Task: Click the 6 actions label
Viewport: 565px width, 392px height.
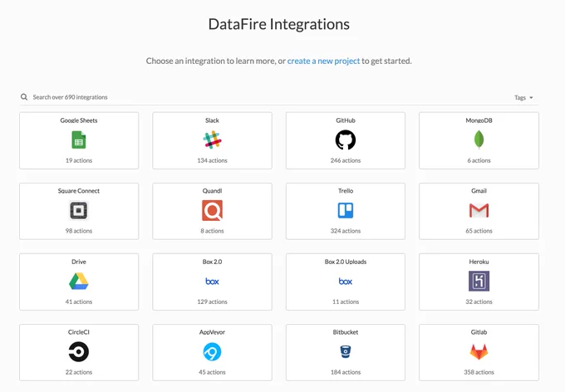Action: pos(479,160)
